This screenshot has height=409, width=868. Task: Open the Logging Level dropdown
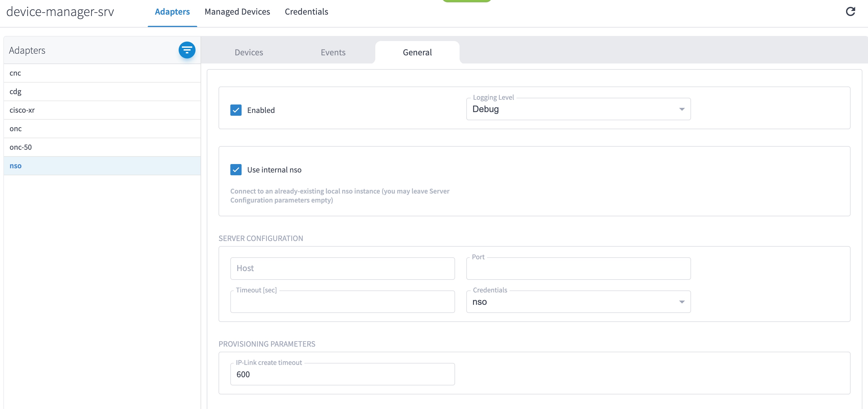pyautogui.click(x=578, y=109)
